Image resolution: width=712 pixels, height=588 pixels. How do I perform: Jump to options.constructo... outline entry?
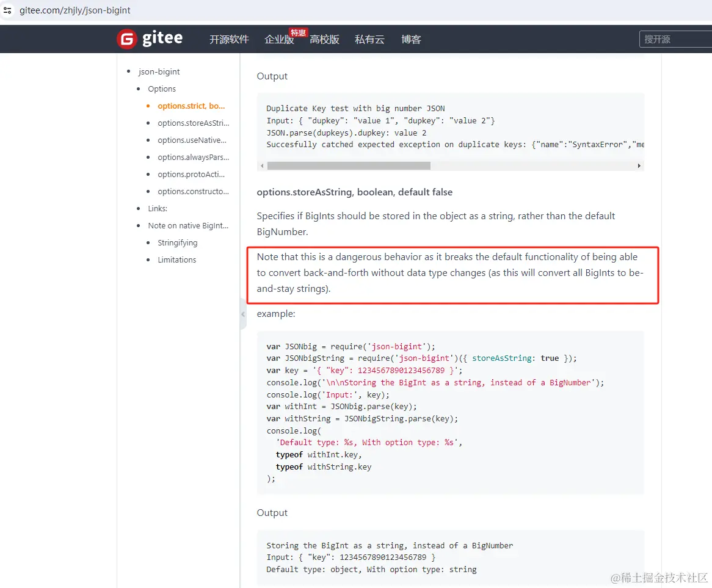194,192
